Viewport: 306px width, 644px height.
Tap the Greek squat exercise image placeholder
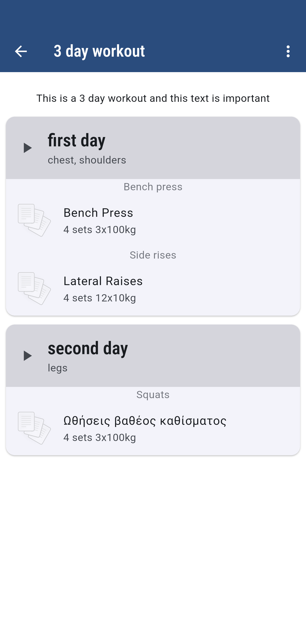[x=34, y=428]
